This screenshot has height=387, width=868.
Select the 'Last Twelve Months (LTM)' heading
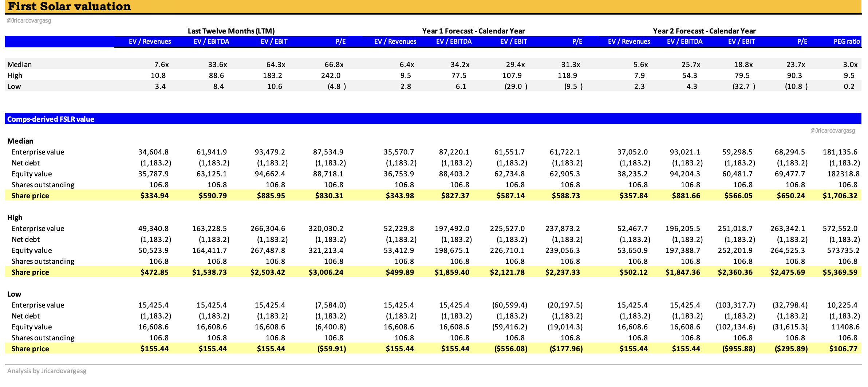tap(231, 31)
